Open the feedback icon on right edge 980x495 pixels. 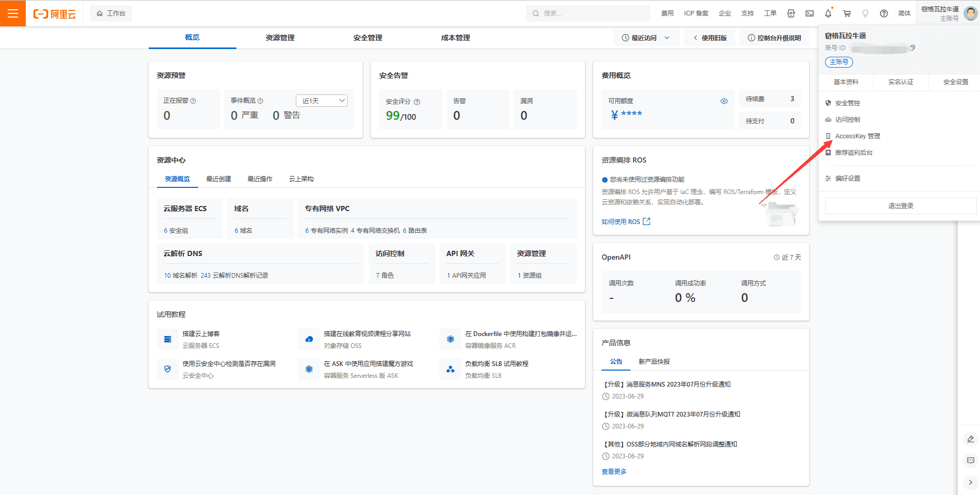point(970,461)
